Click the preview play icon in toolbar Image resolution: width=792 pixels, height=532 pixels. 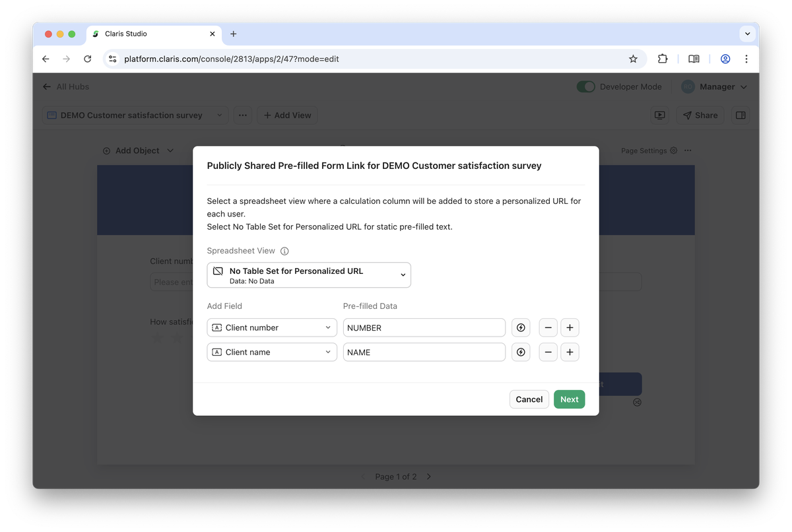(x=659, y=115)
